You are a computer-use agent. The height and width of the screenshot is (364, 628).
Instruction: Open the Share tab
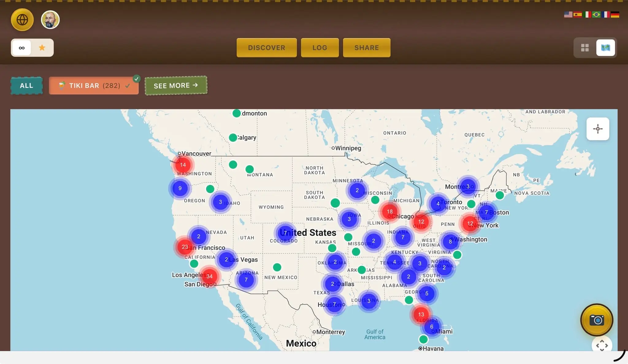[367, 48]
